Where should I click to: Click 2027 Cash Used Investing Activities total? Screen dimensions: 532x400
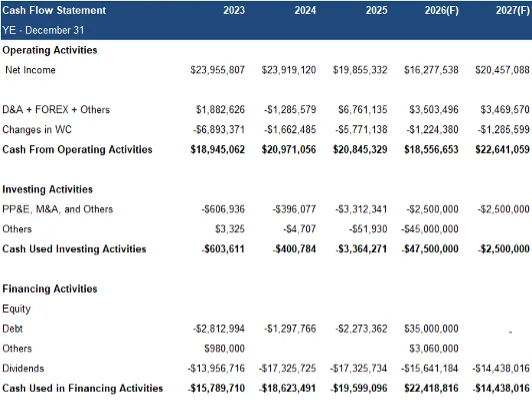[x=504, y=249]
